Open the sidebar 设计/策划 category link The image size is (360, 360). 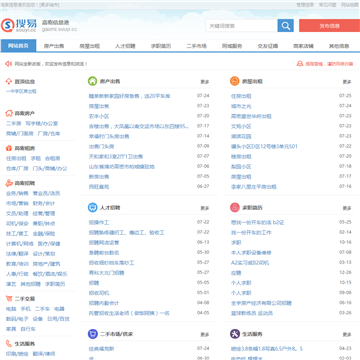[x=44, y=254]
